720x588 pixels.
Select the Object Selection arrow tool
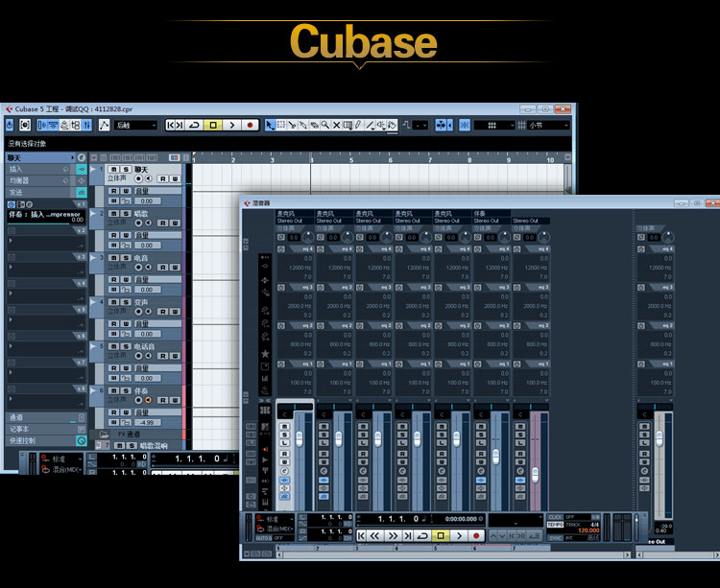click(x=270, y=125)
